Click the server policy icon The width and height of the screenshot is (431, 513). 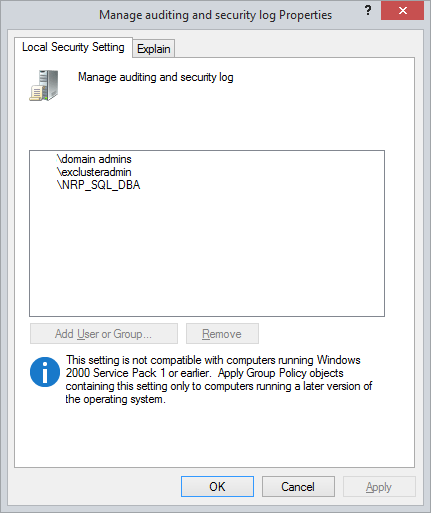(44, 85)
